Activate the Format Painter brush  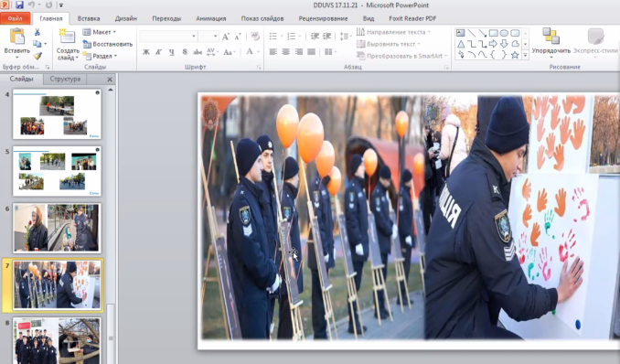[37, 56]
